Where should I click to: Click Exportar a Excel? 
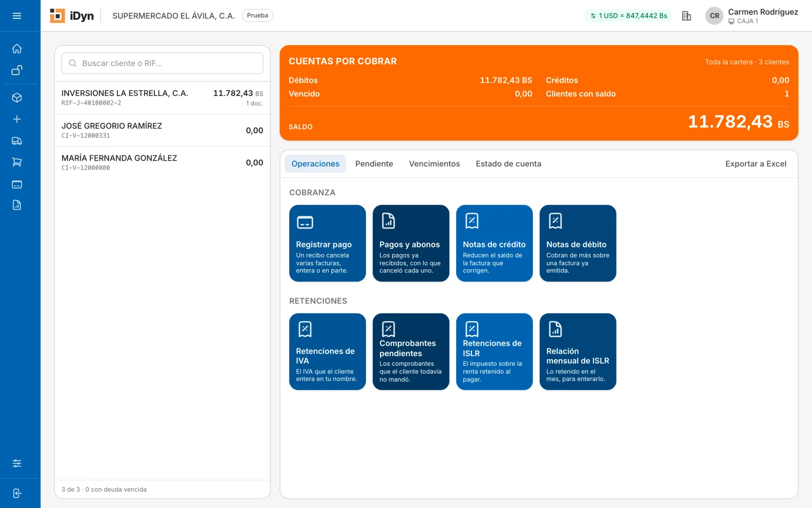tap(756, 164)
